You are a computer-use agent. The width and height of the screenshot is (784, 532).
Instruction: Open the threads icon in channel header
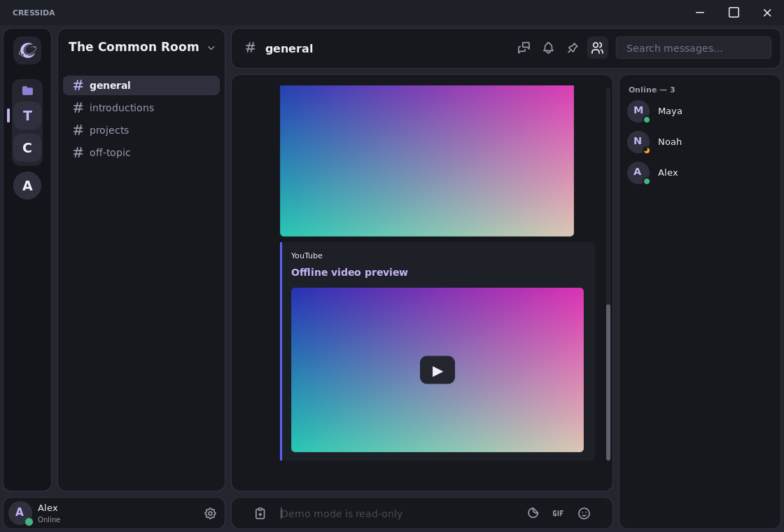(524, 48)
